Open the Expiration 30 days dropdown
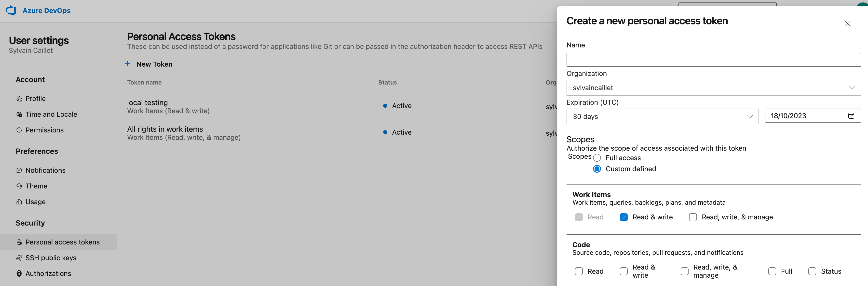The image size is (868, 286). (x=663, y=116)
